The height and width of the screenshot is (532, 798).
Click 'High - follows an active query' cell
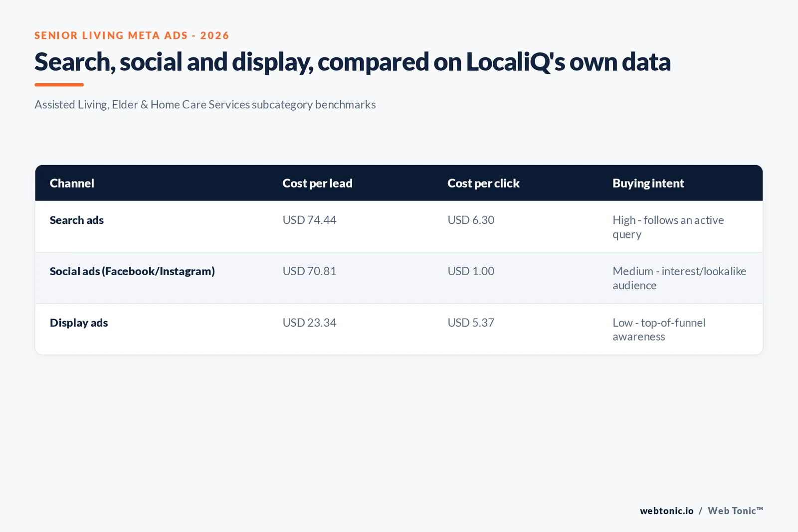point(668,227)
